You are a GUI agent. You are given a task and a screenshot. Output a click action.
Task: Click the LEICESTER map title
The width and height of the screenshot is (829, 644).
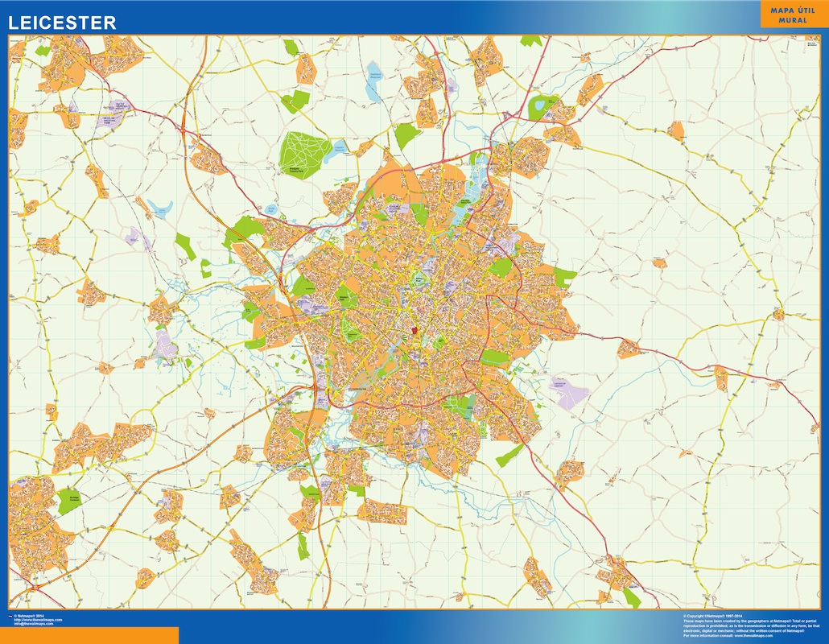click(x=62, y=23)
